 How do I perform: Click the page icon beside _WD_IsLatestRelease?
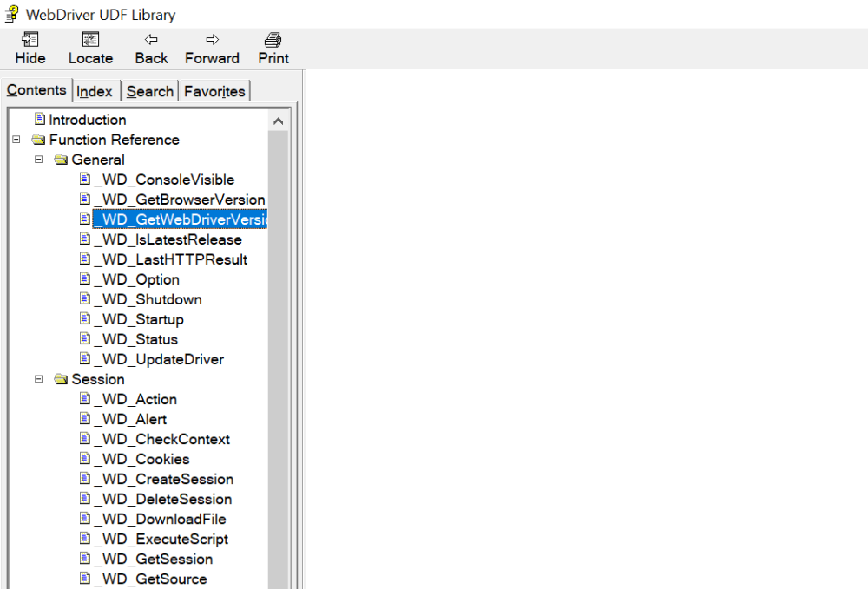85,239
